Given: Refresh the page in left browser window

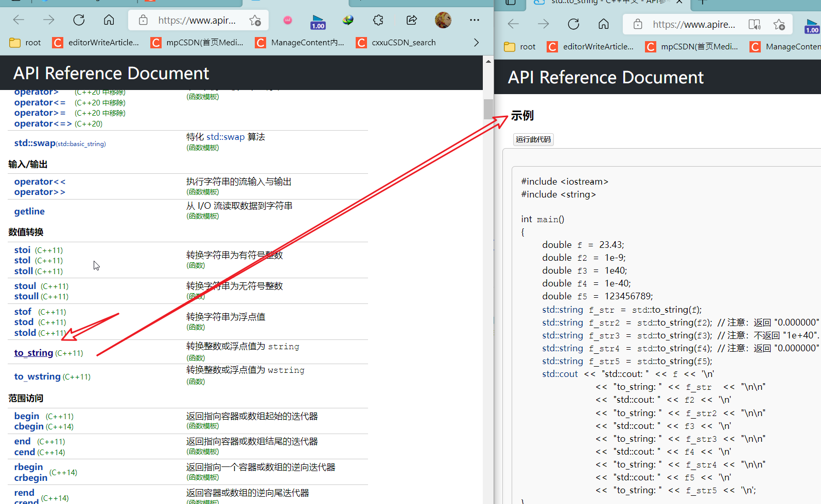Looking at the screenshot, I should 79,20.
